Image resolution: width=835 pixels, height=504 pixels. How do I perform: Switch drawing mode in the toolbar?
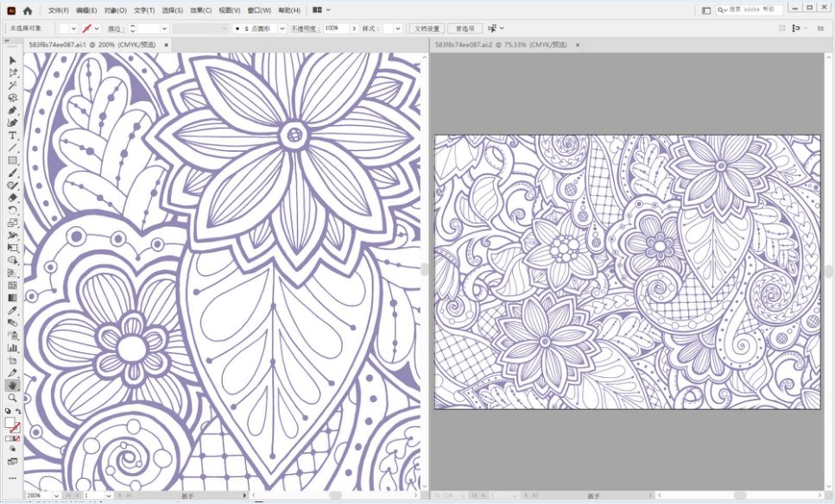[x=12, y=449]
